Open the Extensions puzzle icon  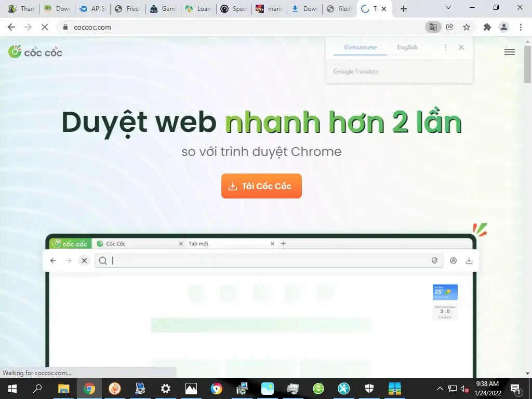[487, 27]
